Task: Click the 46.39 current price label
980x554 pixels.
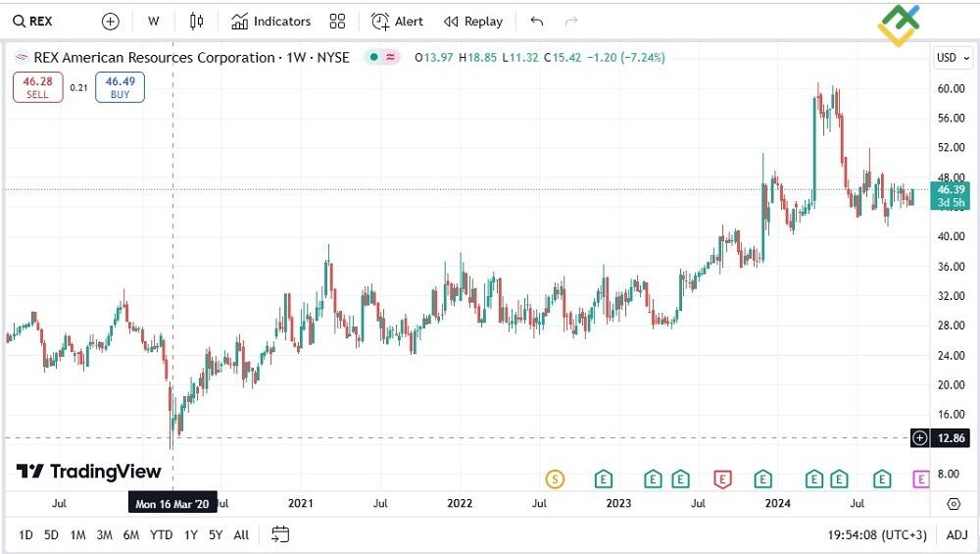Action: [951, 196]
